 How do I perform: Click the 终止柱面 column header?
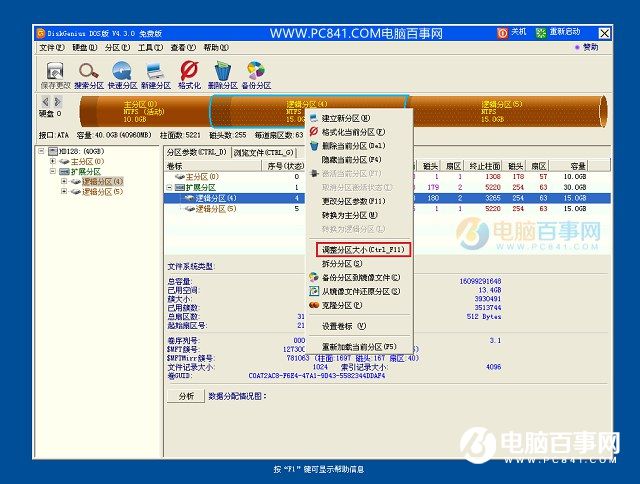point(484,166)
